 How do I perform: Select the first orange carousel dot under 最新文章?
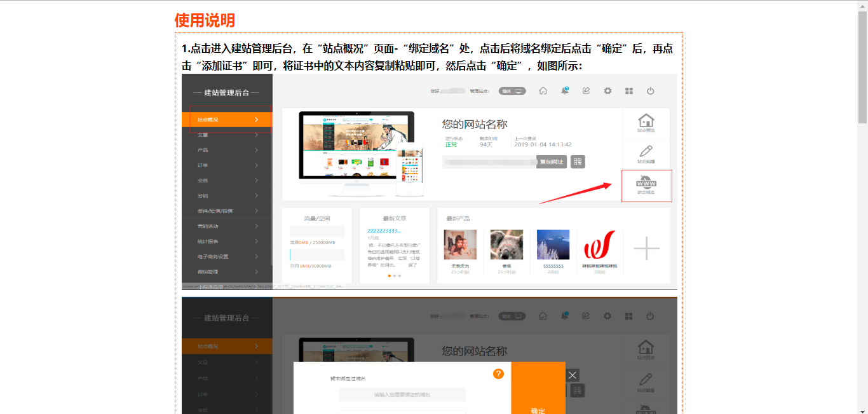coord(389,276)
